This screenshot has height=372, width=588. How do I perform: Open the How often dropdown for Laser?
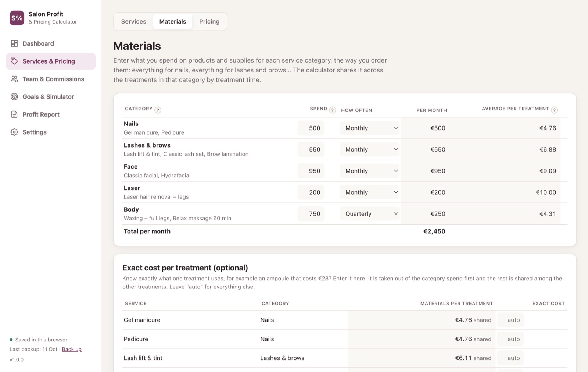click(x=370, y=192)
